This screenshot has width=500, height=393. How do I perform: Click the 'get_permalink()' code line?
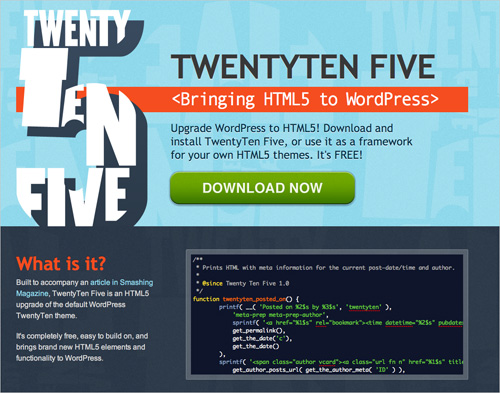(x=259, y=331)
